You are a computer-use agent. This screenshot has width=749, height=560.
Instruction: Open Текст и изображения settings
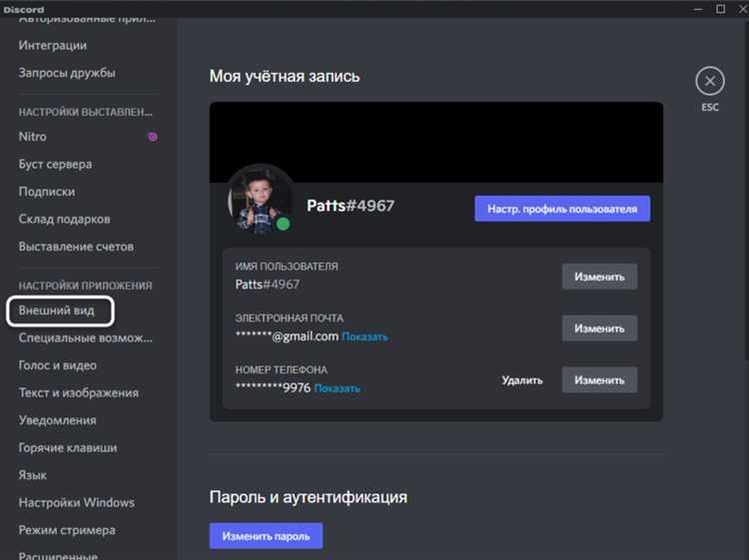[79, 392]
